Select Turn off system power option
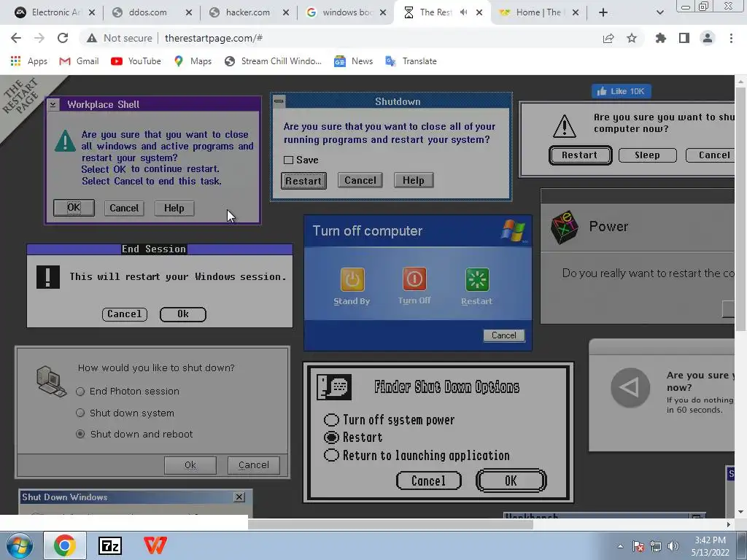The image size is (747, 560). click(331, 419)
